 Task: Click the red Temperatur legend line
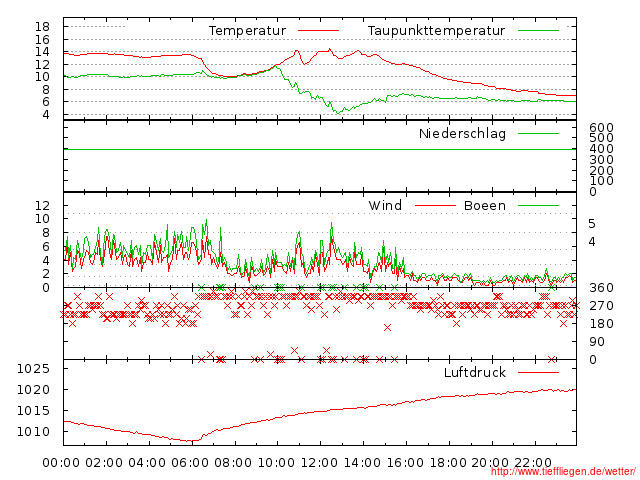pos(318,31)
